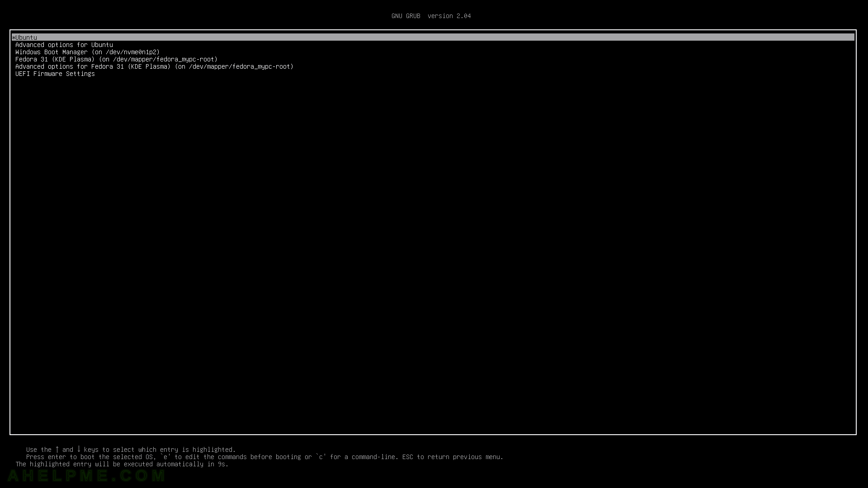Open Advanced options for Ubuntu
Screen dimensions: 868x488
tap(64, 45)
